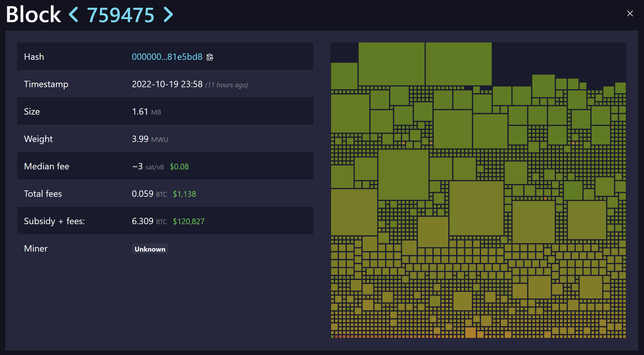Go to the next block with right chevron

click(168, 14)
